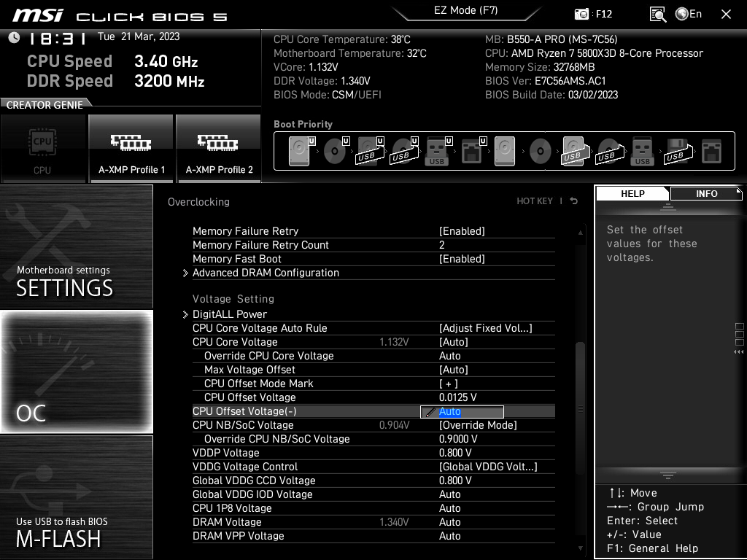This screenshot has height=560, width=747.
Task: Switch to the INFO tab
Action: (x=706, y=193)
